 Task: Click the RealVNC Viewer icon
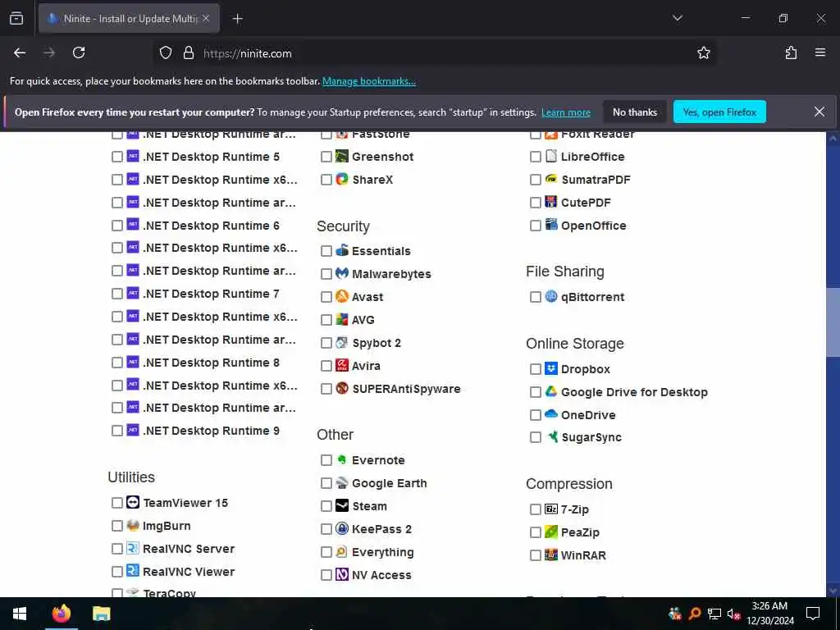(x=133, y=571)
